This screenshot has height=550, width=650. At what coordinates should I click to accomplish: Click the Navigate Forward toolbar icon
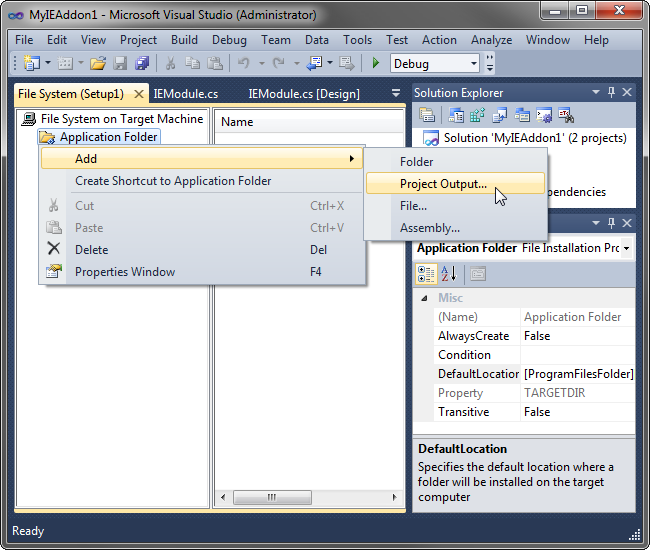pyautogui.click(x=347, y=63)
